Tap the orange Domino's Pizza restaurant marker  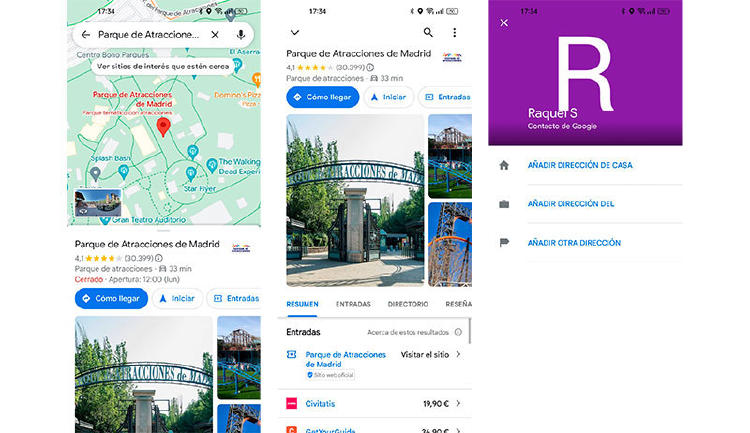pyautogui.click(x=256, y=79)
